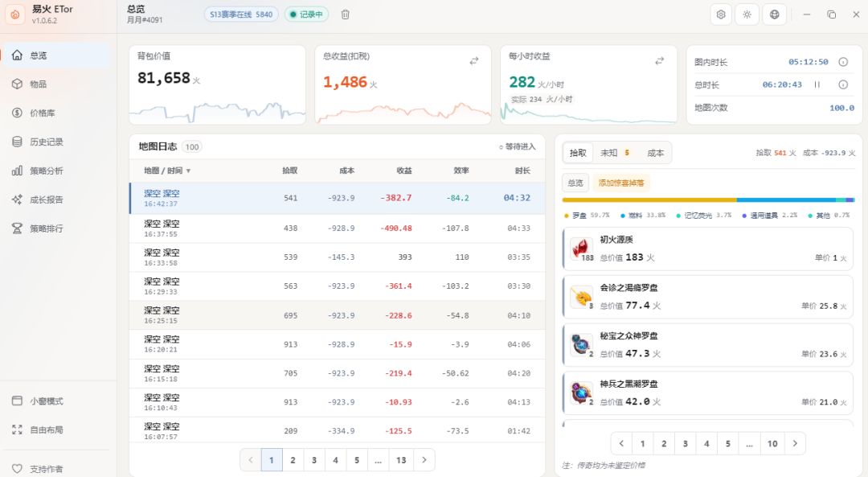Expand the drops list pagination ellipsis
The height and width of the screenshot is (477, 868).
coord(749,443)
